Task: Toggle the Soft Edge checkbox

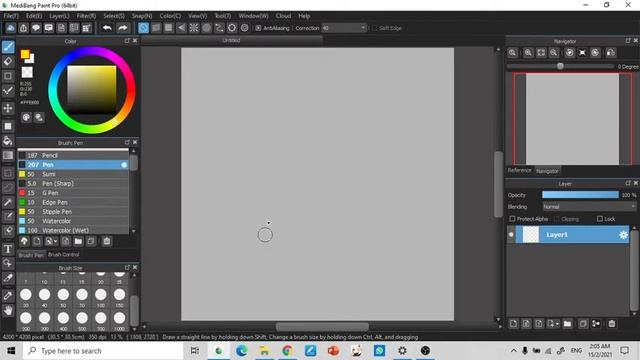Action: 375,28
